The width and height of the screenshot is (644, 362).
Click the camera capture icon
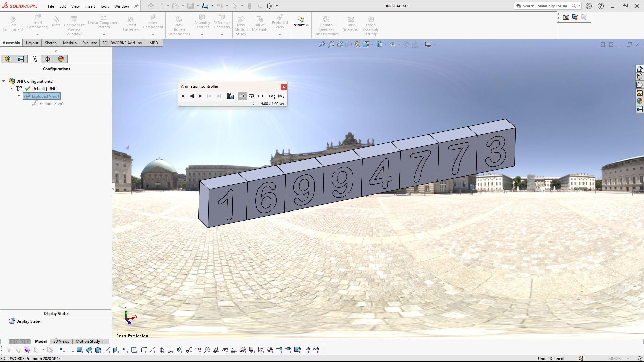coord(566,17)
